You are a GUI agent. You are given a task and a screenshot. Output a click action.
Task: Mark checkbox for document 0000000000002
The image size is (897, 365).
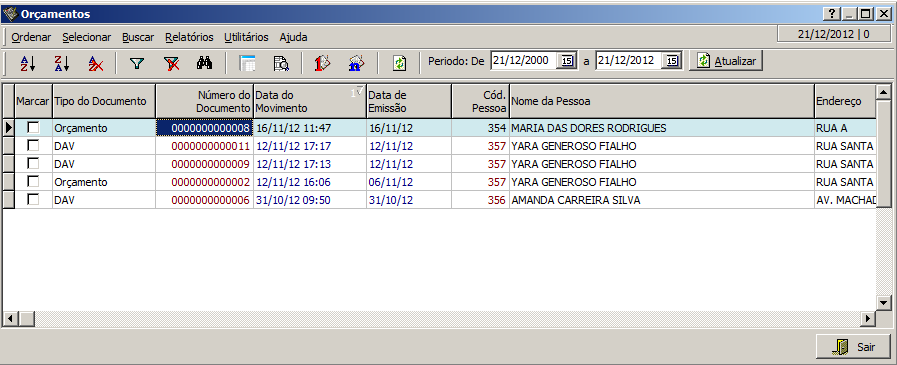(x=34, y=182)
